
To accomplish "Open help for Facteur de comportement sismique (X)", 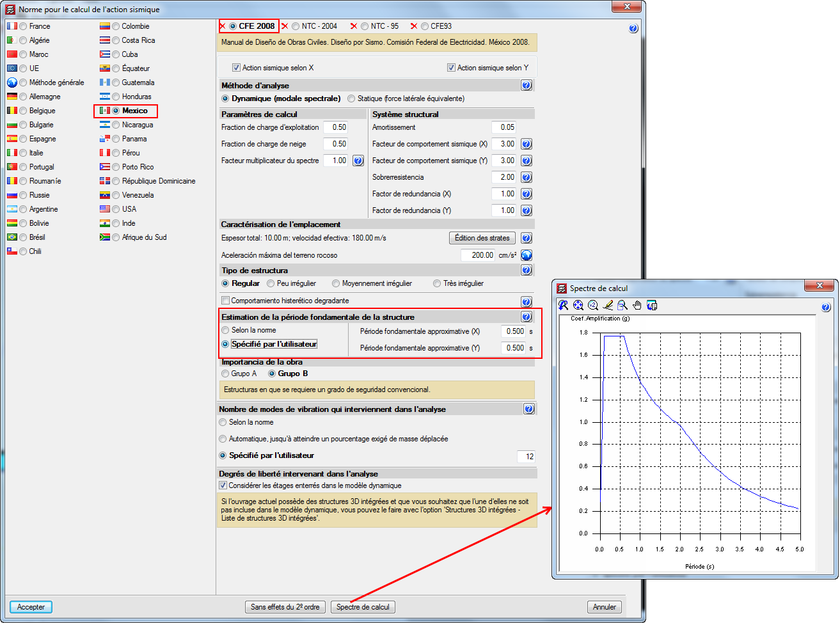I will (x=527, y=144).
